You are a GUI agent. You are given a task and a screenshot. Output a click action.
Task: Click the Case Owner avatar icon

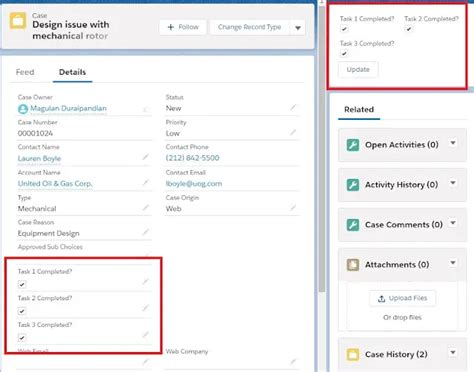coord(23,109)
